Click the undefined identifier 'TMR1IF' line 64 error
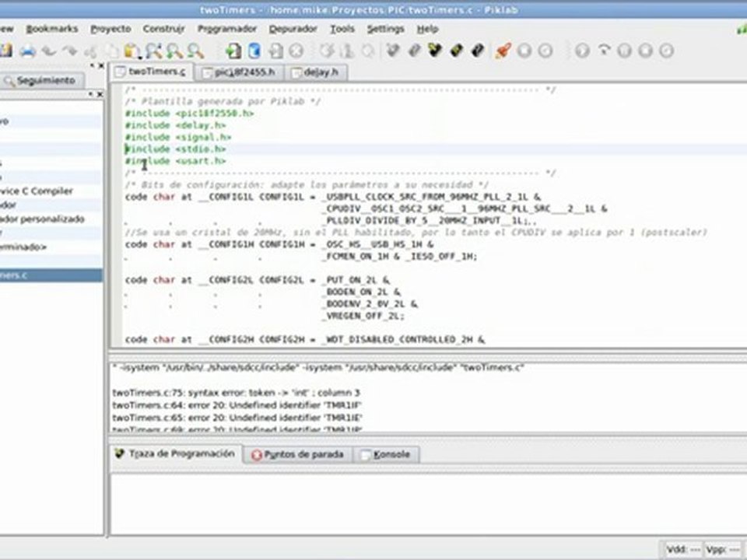Viewport: 747px width, 560px height. (237, 405)
